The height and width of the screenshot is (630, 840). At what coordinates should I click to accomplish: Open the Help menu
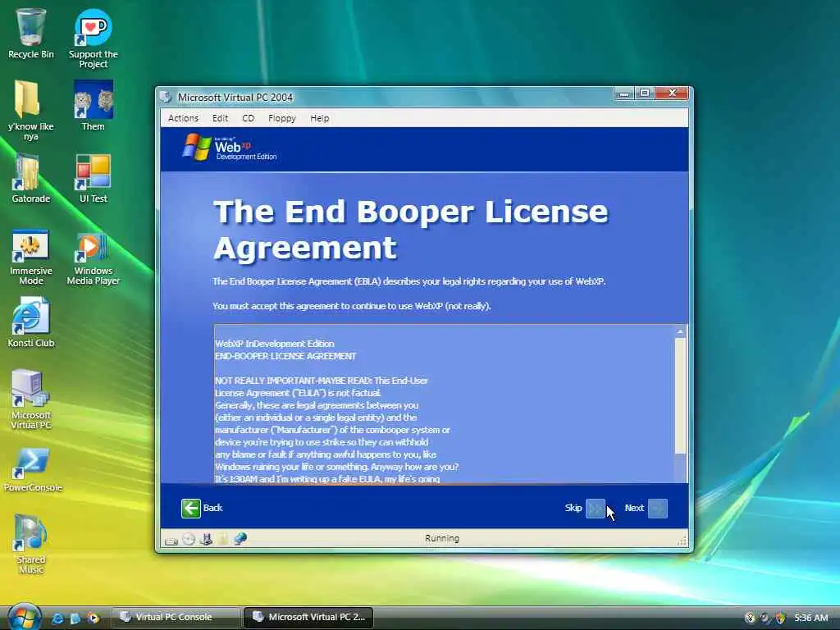click(320, 118)
